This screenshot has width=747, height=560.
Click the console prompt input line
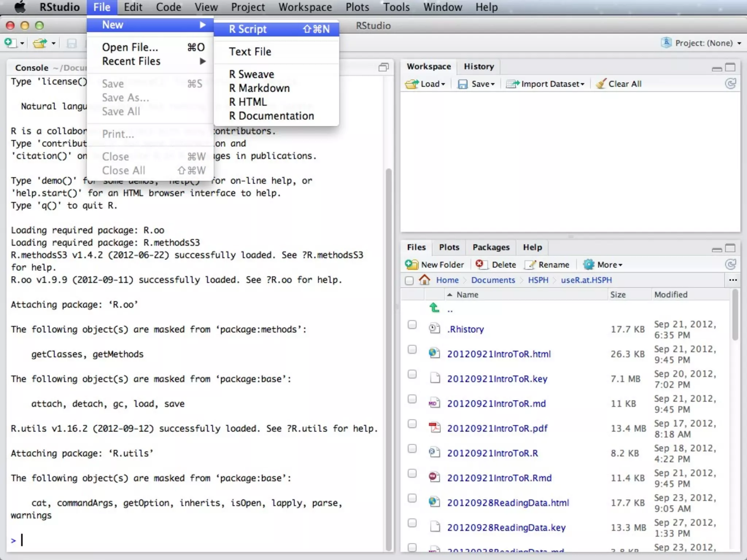pyautogui.click(x=197, y=540)
